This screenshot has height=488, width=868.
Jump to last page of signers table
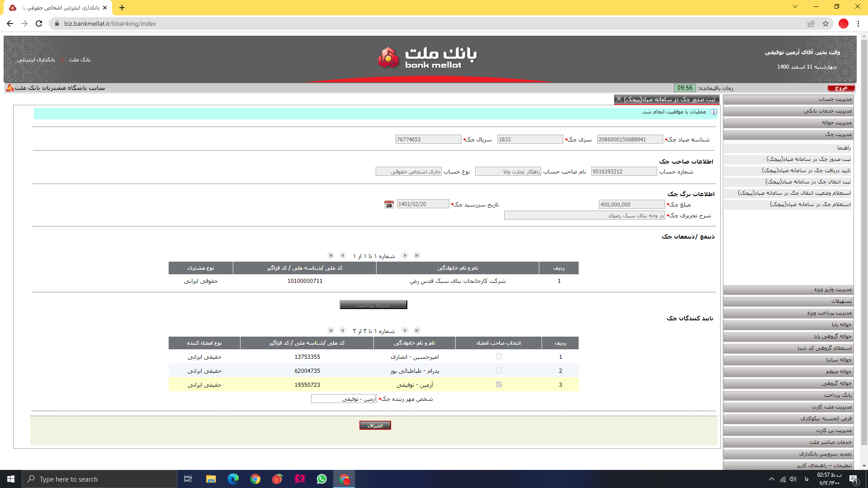pos(417,331)
